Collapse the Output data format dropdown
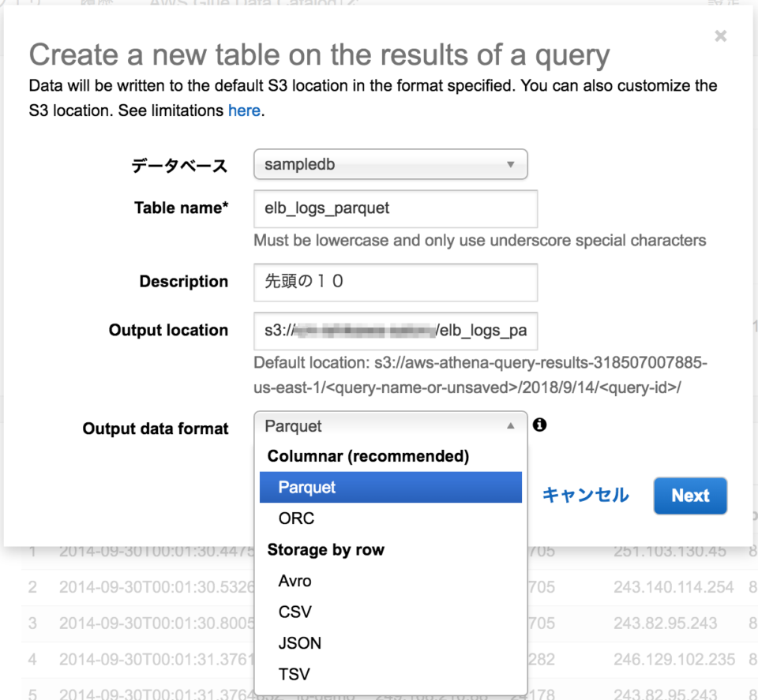The width and height of the screenshot is (758, 700). click(390, 426)
